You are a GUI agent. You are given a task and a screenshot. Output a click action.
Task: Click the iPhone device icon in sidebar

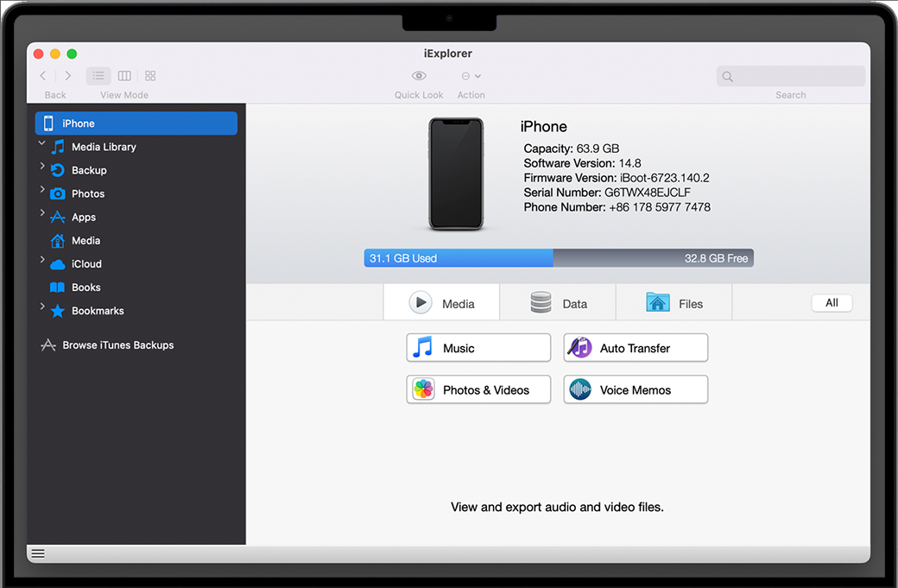[x=48, y=123]
